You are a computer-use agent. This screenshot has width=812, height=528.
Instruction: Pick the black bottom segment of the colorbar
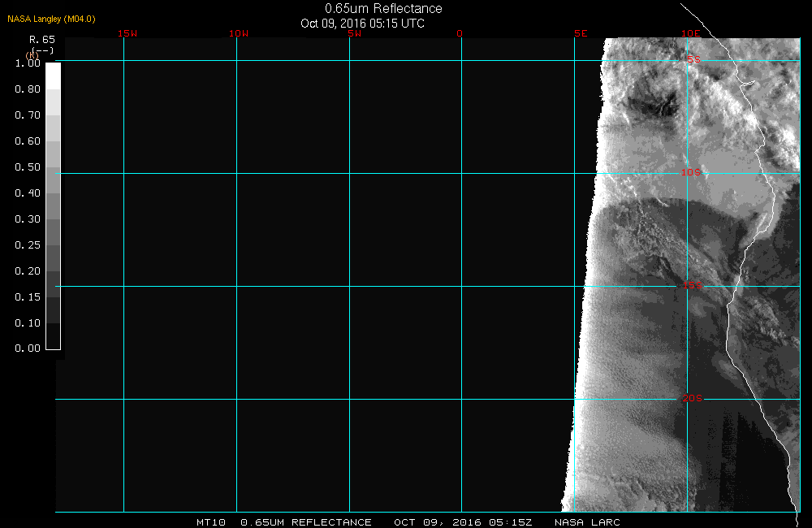click(x=54, y=335)
